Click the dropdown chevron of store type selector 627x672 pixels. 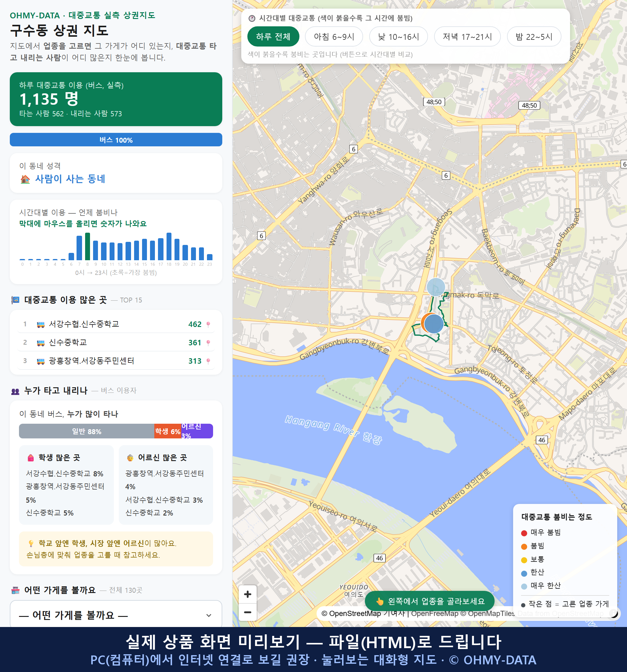[x=209, y=615]
